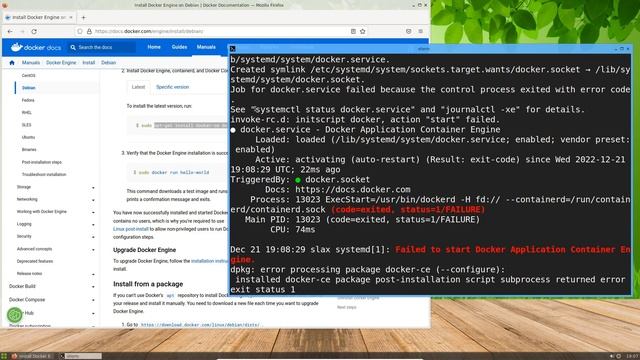
Task: Open CentOS in the sidebar
Action: [x=29, y=76]
